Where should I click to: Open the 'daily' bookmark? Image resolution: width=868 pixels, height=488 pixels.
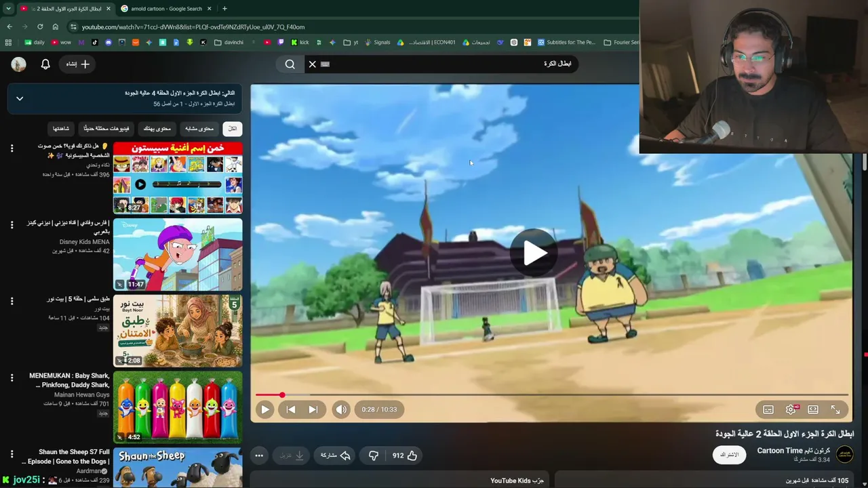point(34,42)
